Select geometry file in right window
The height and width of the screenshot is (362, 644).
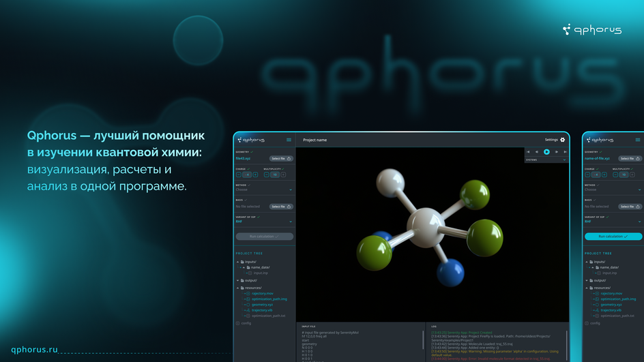click(630, 158)
